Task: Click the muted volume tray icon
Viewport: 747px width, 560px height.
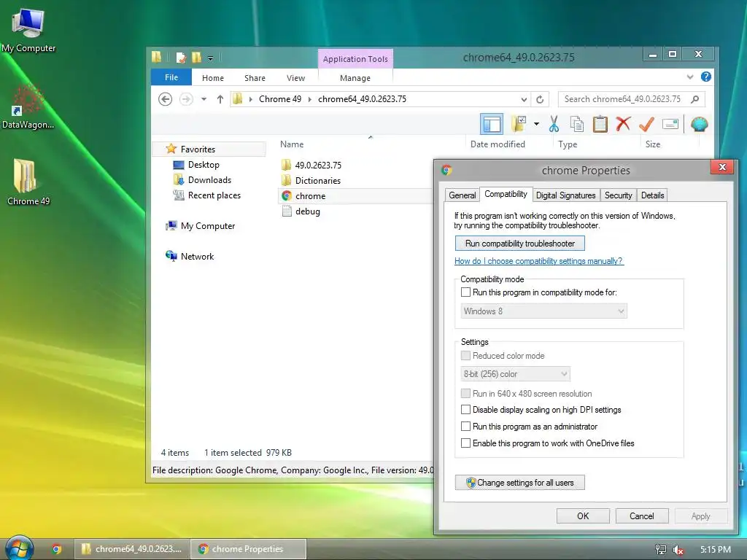Action: (x=678, y=550)
